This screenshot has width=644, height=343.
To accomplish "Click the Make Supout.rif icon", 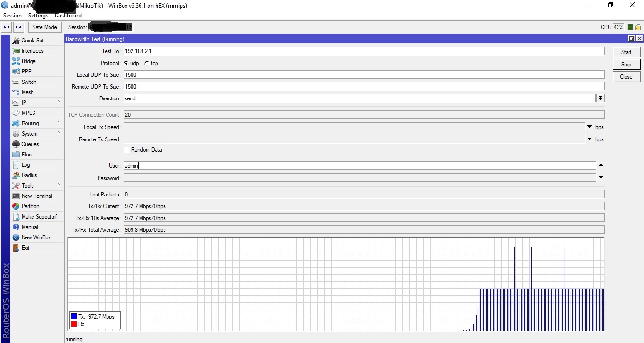I will click(x=16, y=217).
